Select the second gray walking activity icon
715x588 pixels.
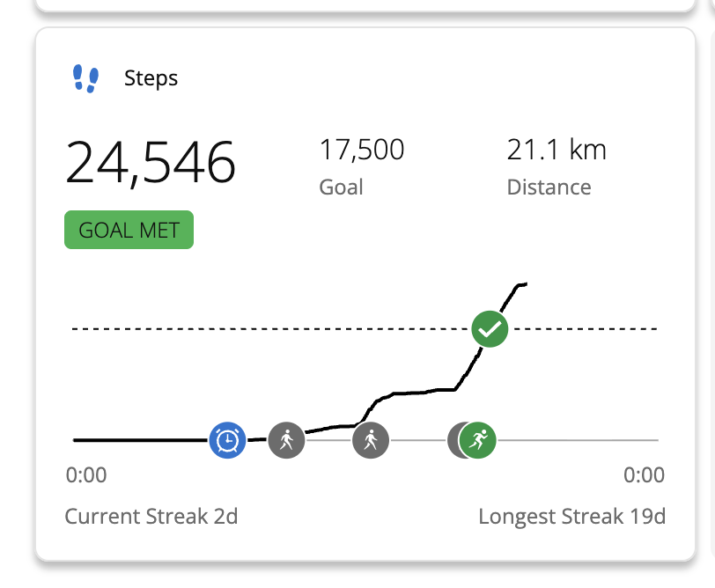(x=371, y=439)
